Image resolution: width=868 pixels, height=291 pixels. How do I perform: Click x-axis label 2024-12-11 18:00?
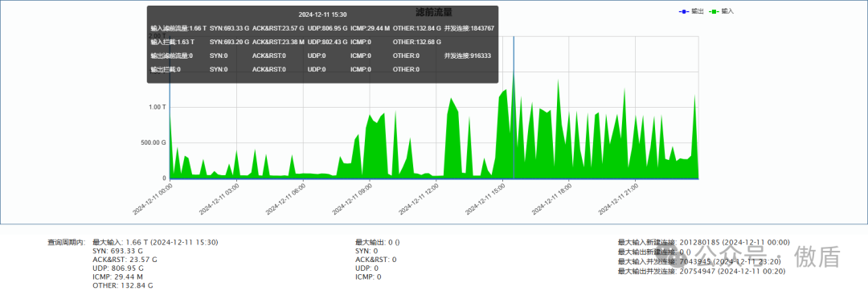551,199
